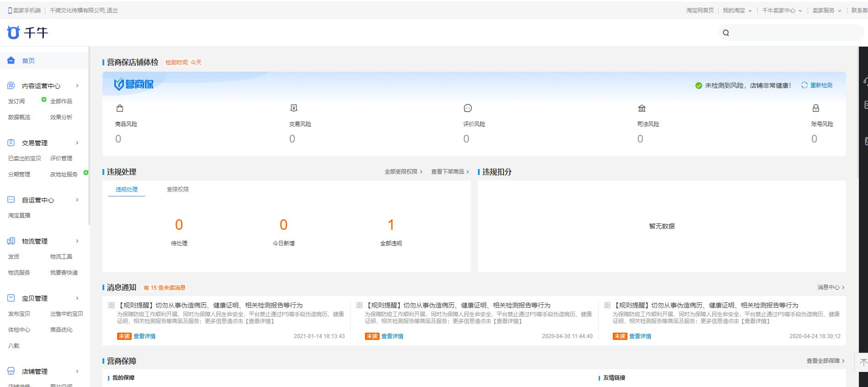Viewport: 868px width, 387px height.
Task: Click the 交易风险 icon
Action: (x=294, y=108)
